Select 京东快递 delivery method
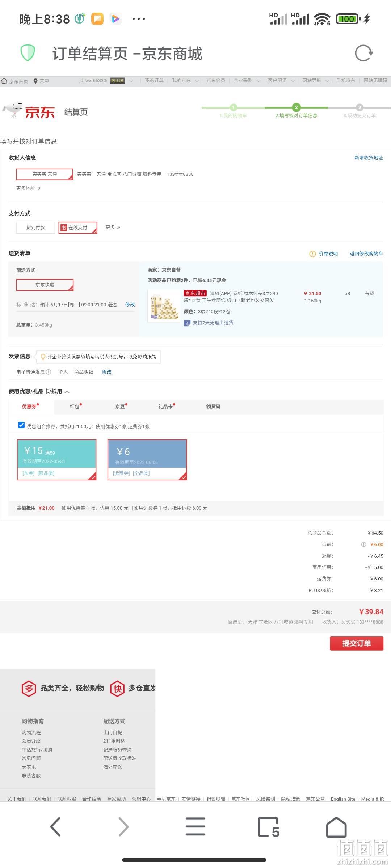391x868 pixels. pyautogui.click(x=45, y=285)
